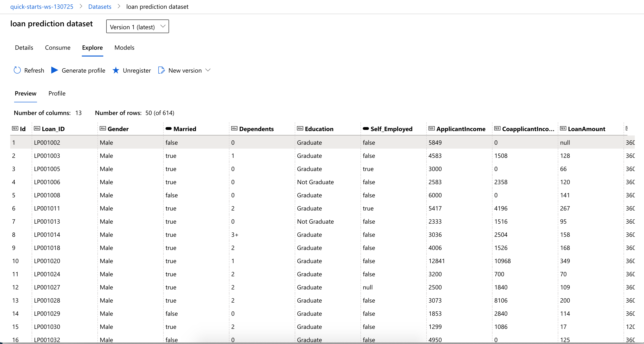The height and width of the screenshot is (344, 644).
Task: Click the LoanAmount column header
Action: tap(586, 129)
